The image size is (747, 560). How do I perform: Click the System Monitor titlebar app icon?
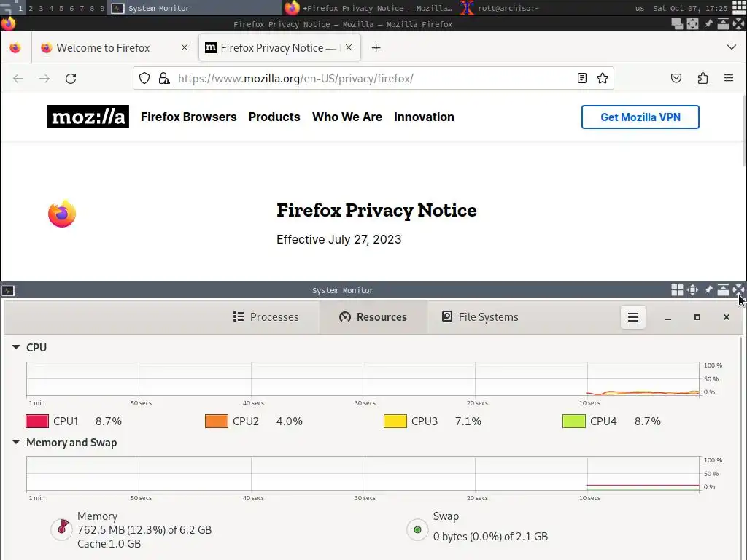8,290
